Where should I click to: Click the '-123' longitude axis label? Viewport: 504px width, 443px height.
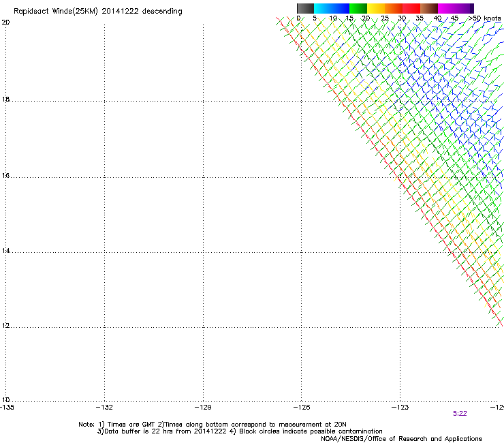[400, 408]
